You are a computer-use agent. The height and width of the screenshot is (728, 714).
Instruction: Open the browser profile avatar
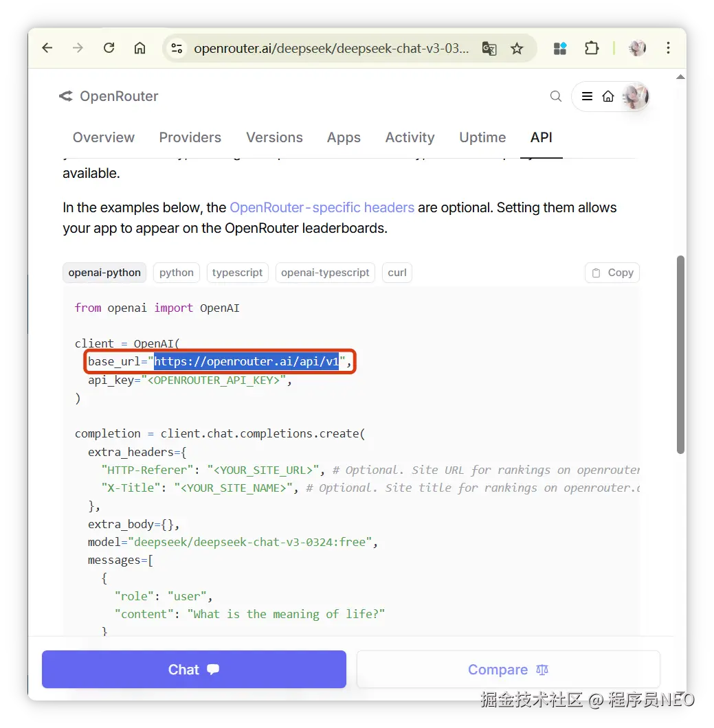[x=637, y=48]
